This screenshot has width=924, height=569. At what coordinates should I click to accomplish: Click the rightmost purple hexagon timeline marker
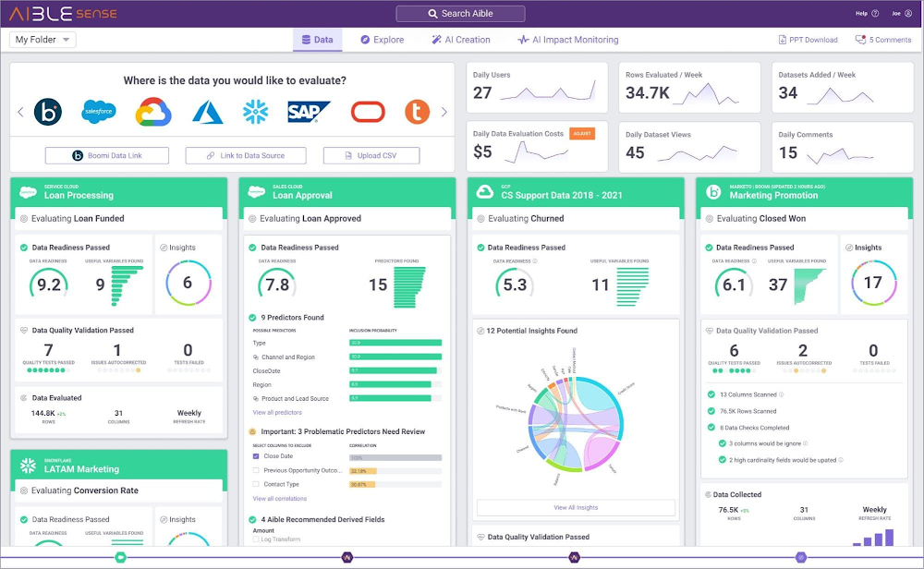[x=801, y=557]
